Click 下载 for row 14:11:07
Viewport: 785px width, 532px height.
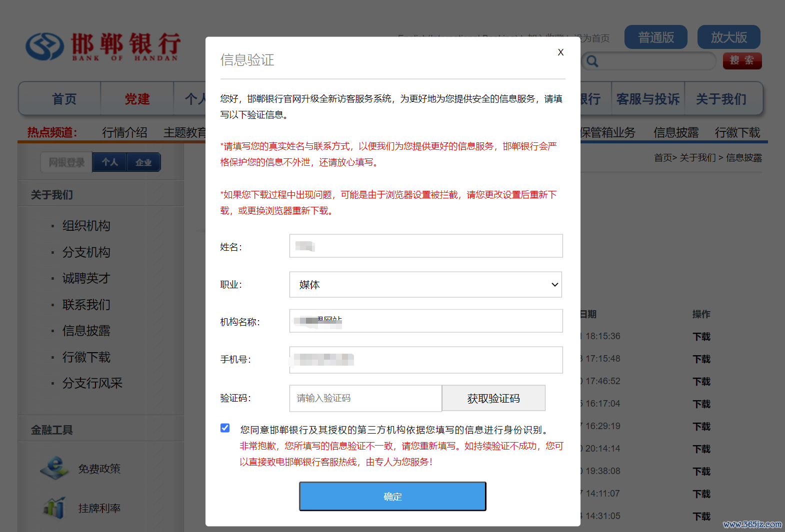pos(701,494)
